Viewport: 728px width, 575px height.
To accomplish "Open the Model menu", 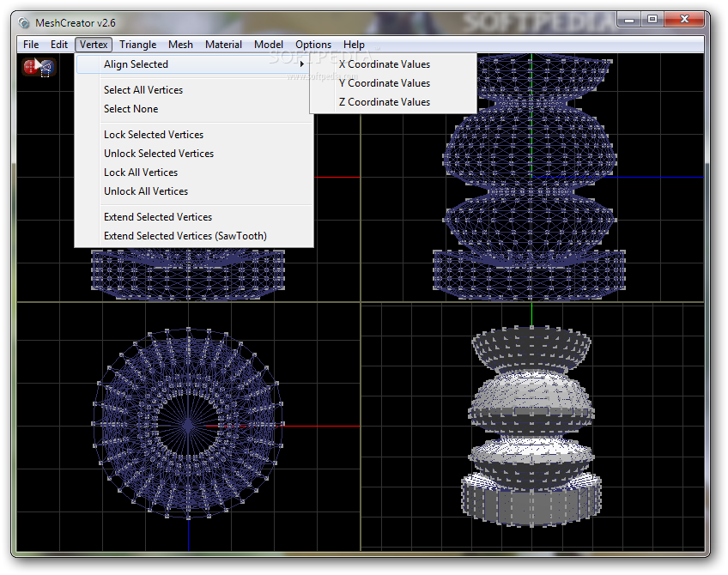I will (269, 45).
